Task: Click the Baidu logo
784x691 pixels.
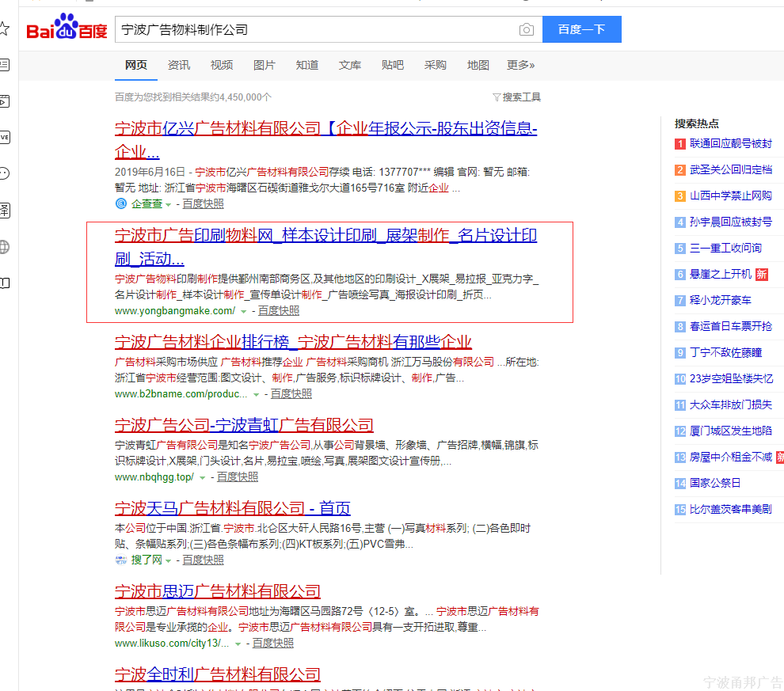Action: [x=67, y=27]
